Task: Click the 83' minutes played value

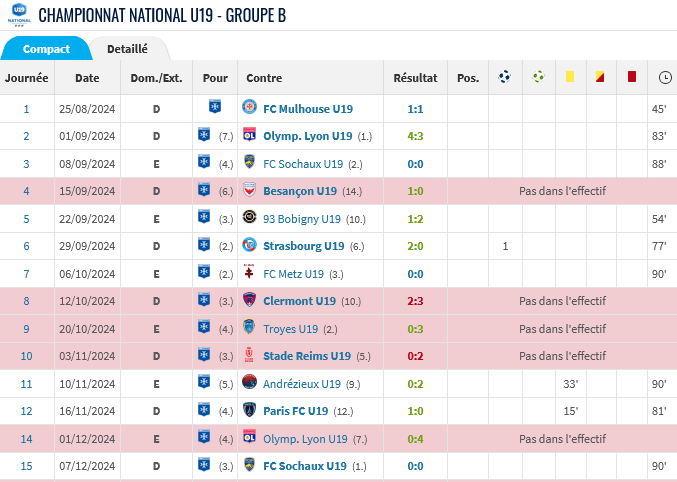Action: coord(659,136)
